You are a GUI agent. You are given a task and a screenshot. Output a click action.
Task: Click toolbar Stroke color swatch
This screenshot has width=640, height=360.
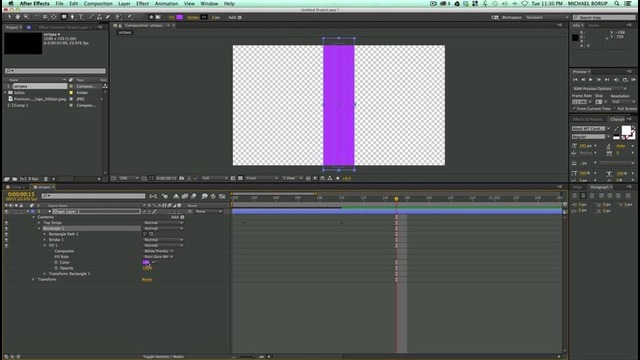tap(204, 17)
